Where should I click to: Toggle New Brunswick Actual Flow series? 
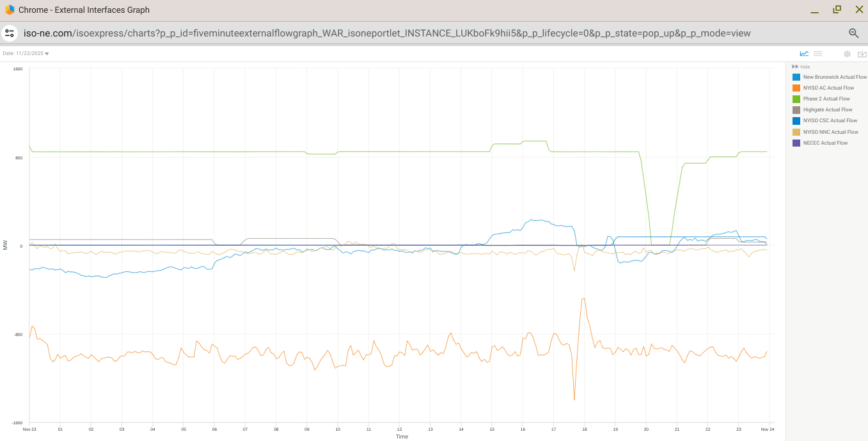834,77
